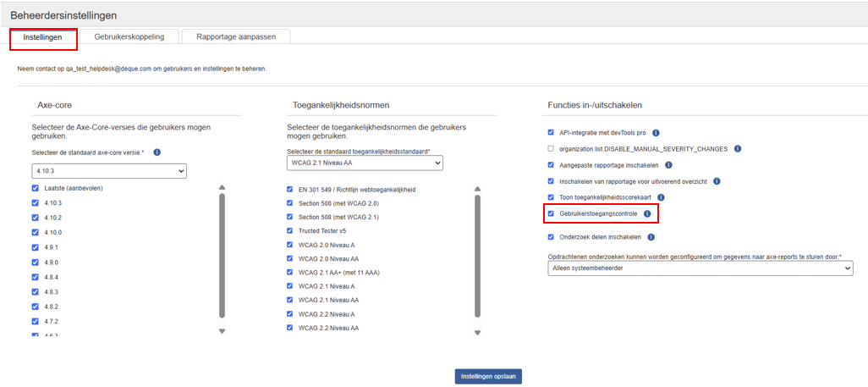The image size is (868, 387).
Task: Click info icon beside DISABLE_MANUAL_SEVERITY_CHANGES
Action: (738, 149)
